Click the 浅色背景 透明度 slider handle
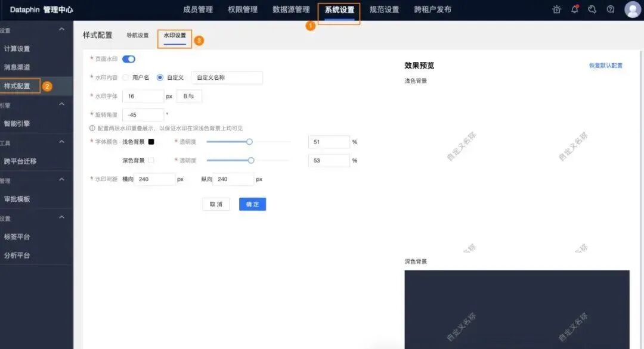644x349 pixels. pyautogui.click(x=249, y=142)
